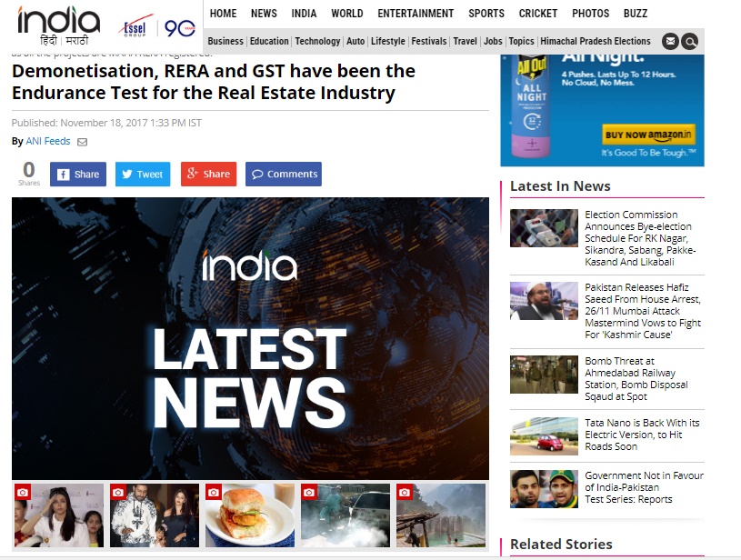Image resolution: width=741 pixels, height=560 pixels.
Task: Open the Comments section button
Action: (284, 174)
